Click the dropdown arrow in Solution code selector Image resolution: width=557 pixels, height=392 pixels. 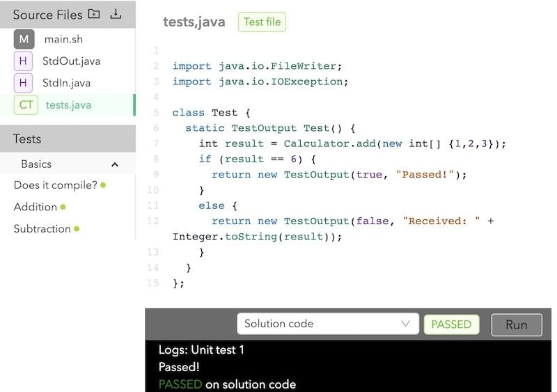click(x=406, y=324)
